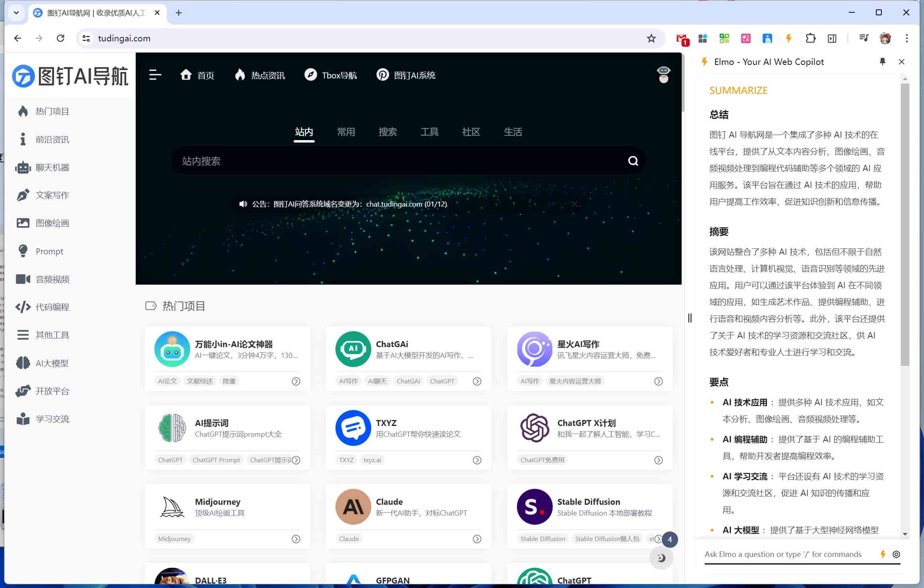Image resolution: width=924 pixels, height=588 pixels.
Task: Click the 聊天机器人 sidebar link
Action: (53, 167)
